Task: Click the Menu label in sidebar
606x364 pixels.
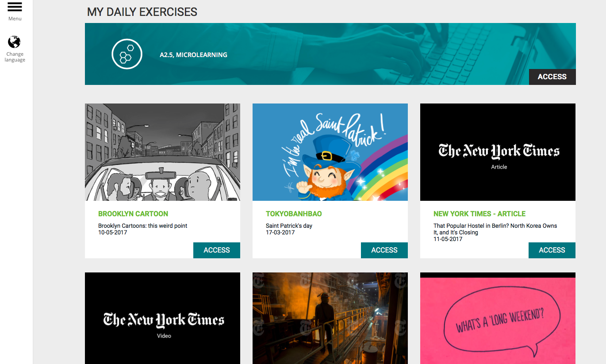Action: point(15,19)
